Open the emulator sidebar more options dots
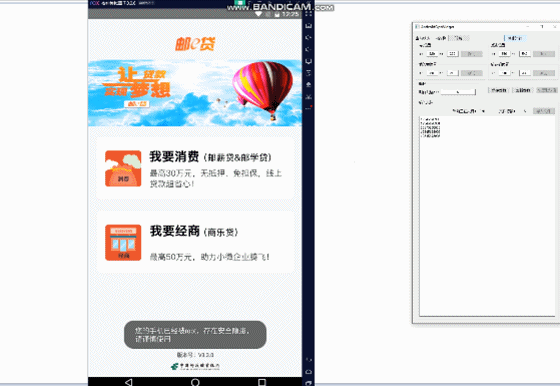This screenshot has height=386, width=560. [309, 107]
